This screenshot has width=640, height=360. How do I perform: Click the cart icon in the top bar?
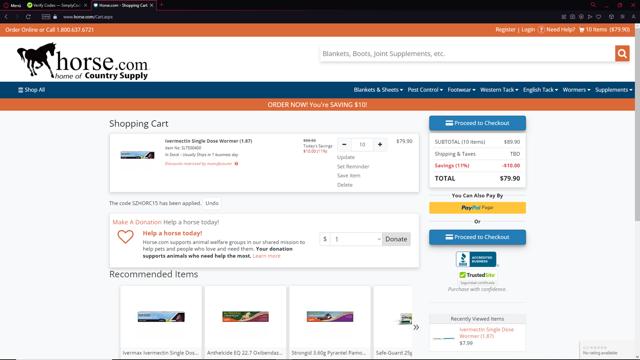click(x=581, y=30)
